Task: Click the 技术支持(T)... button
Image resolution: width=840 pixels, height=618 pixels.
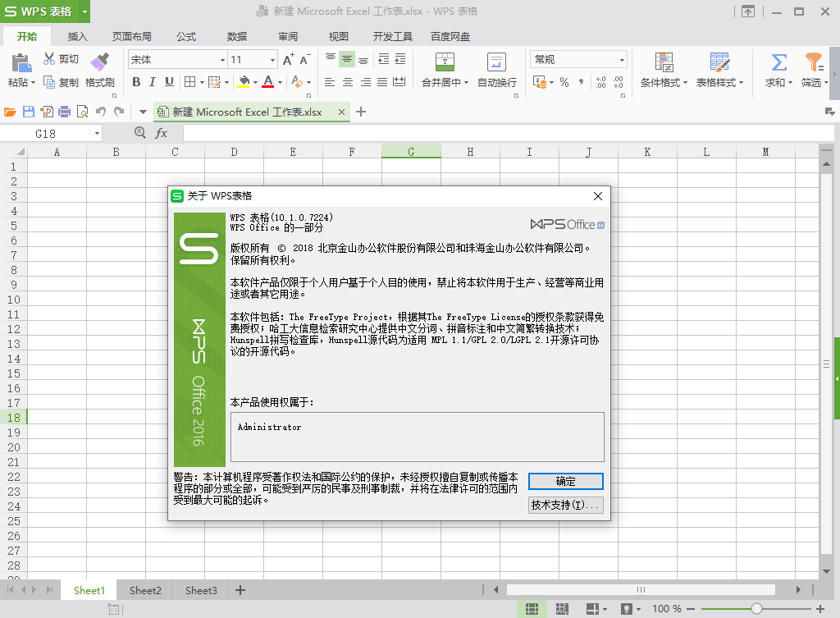Action: (x=565, y=505)
